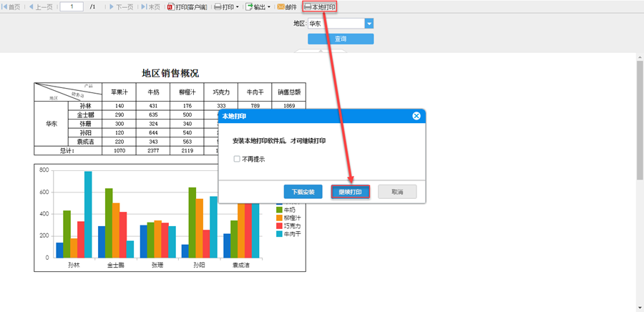The height and width of the screenshot is (312, 644).
Task: Click the 张珊 chart axis label
Action: click(x=157, y=265)
